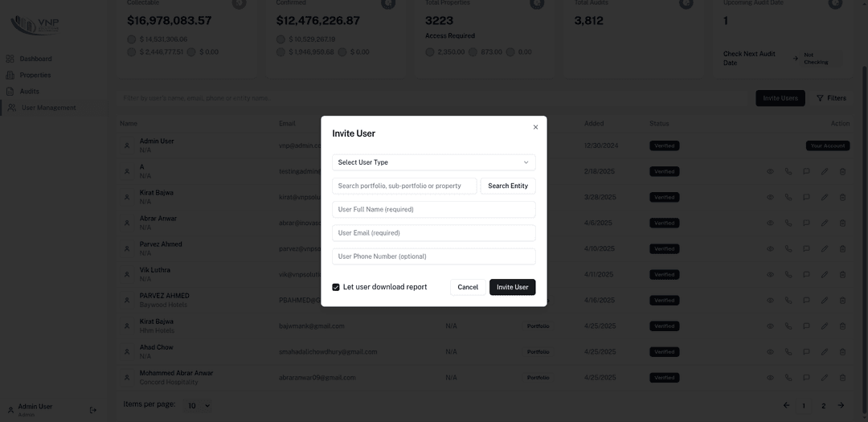Edit Parvez Ahmed's row pencil icon
Image resolution: width=868 pixels, height=422 pixels.
825,248
